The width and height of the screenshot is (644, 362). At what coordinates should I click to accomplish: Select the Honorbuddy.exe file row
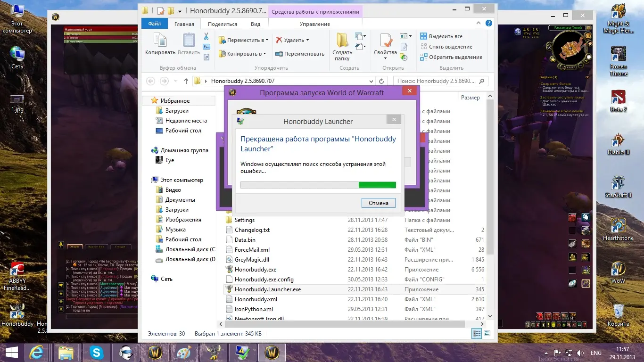355,270
